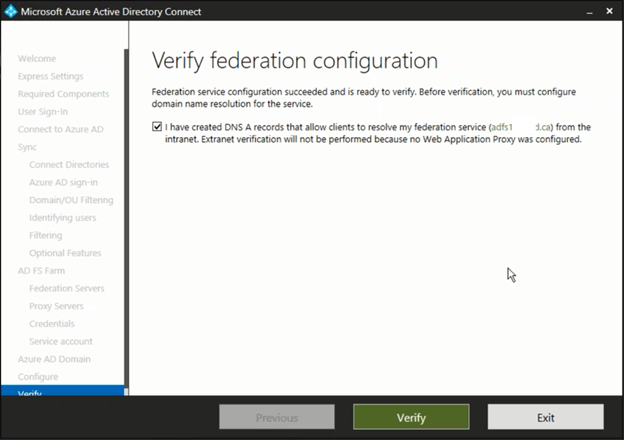Select the Configure step
Image resolution: width=624 pixels, height=440 pixels.
click(38, 377)
